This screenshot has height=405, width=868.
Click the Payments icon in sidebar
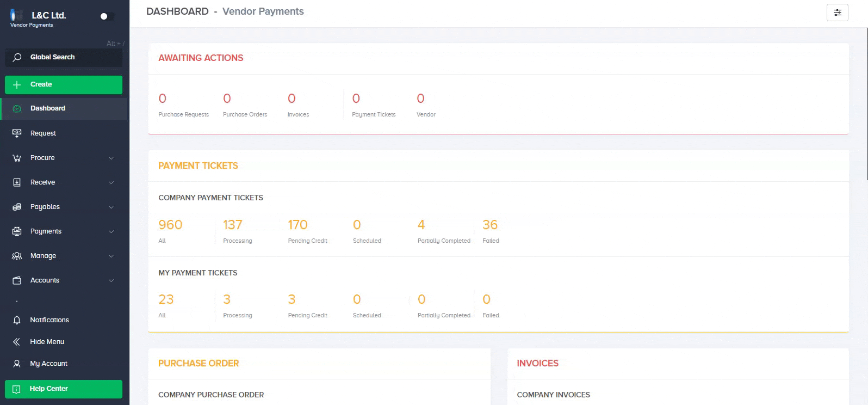[17, 231]
